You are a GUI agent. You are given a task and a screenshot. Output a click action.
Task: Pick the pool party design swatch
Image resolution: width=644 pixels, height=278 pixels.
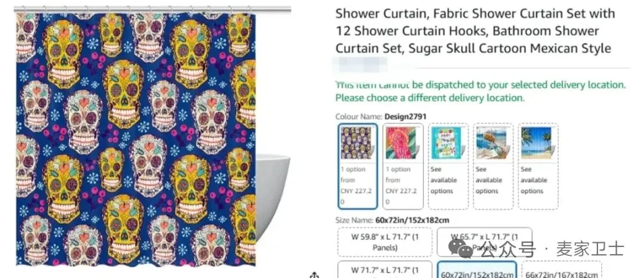(x=448, y=166)
